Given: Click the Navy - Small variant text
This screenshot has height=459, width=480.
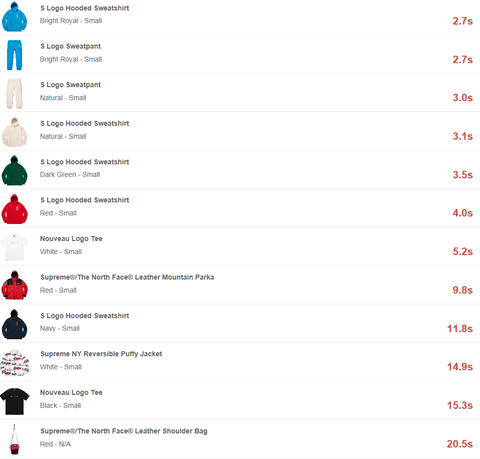Looking at the screenshot, I should (x=60, y=328).
